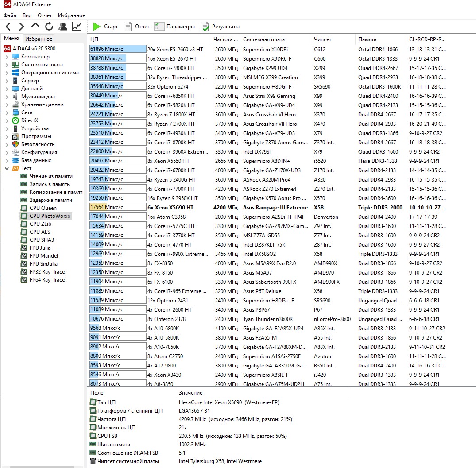Expand the Сеть node chevron
Screen dimensions: 476x468
(7, 112)
